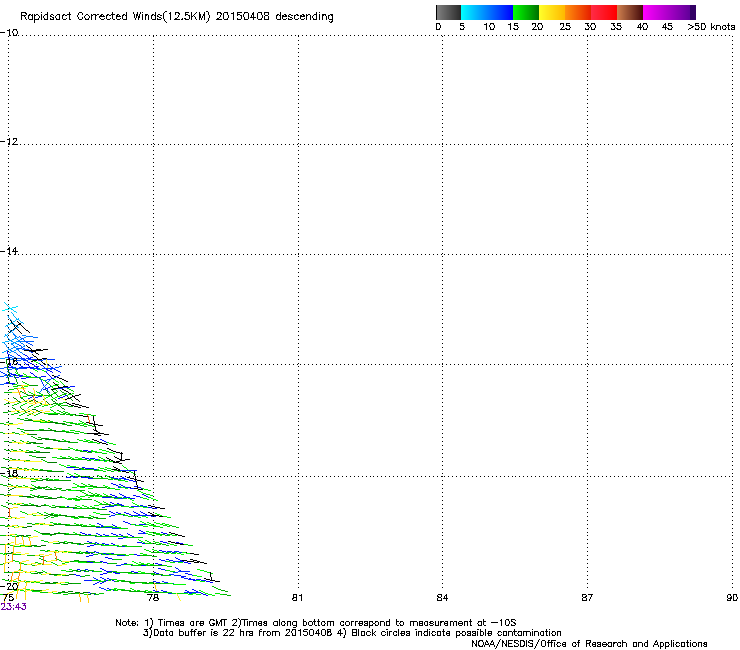The height and width of the screenshot is (650, 740).
Task: Click the green 15-20 knots color band
Action: 526,12
